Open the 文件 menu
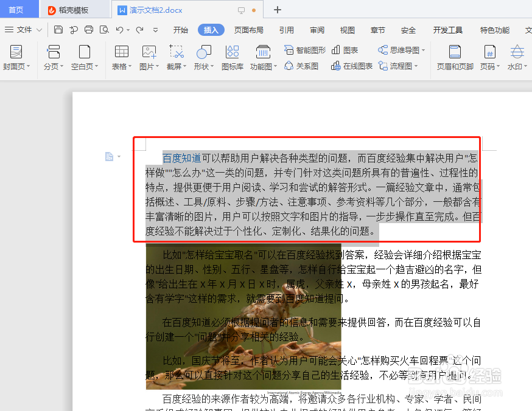532x411 pixels. pos(24,30)
